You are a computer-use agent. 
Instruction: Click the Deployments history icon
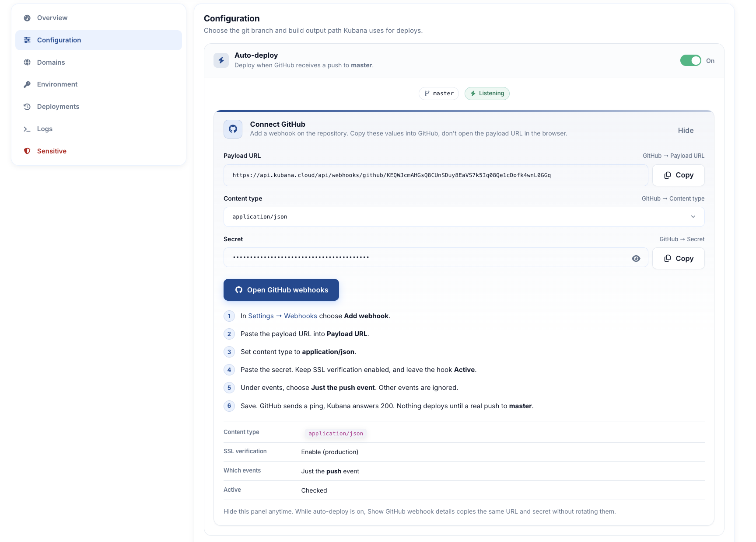tap(27, 107)
